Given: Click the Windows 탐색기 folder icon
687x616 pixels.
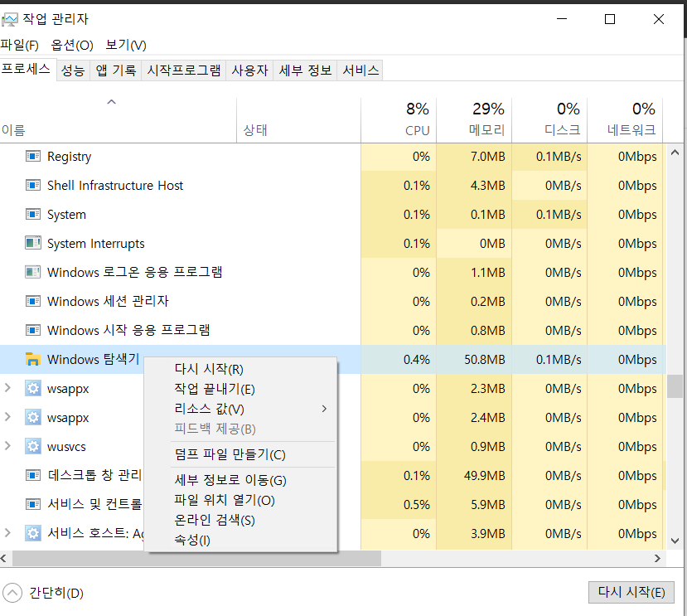Looking at the screenshot, I should click(33, 359).
